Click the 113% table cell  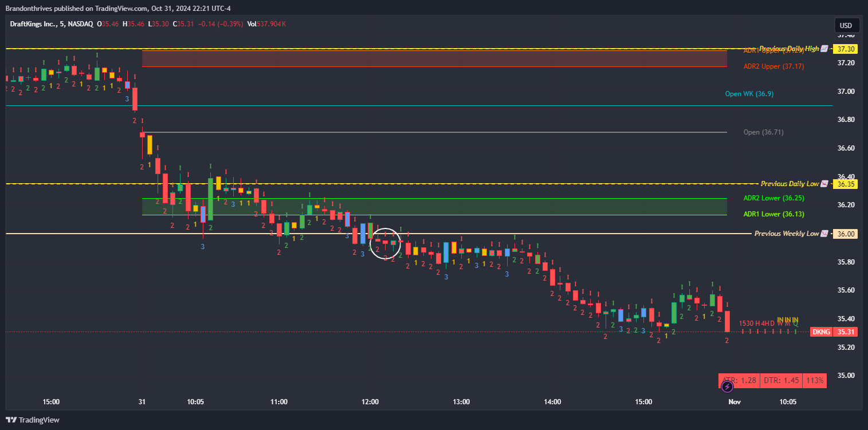(x=815, y=380)
